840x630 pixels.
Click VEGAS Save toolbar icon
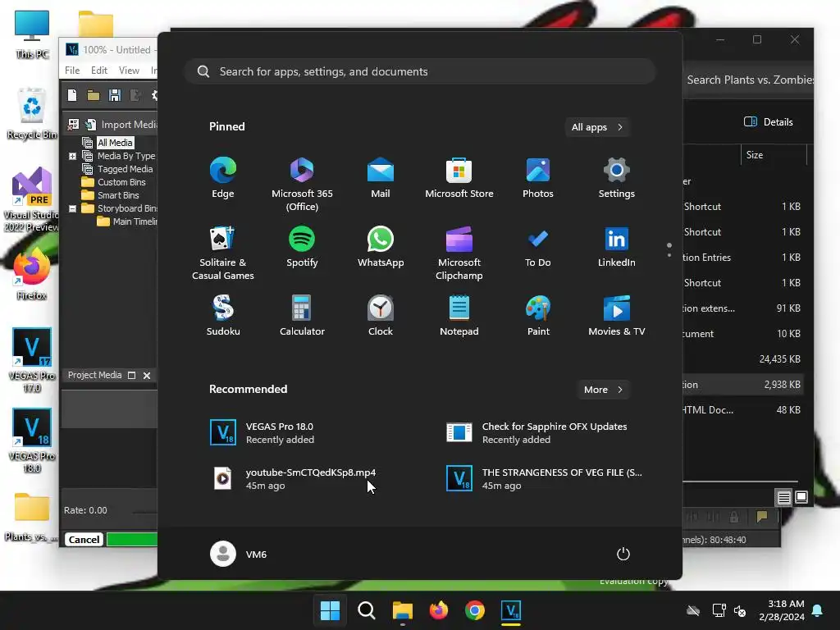(x=115, y=95)
